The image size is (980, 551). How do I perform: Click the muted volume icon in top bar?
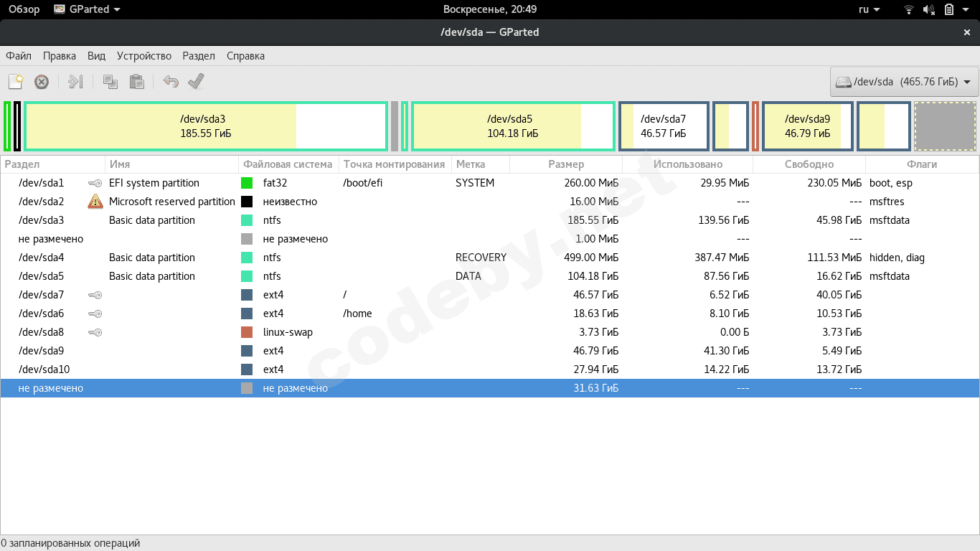pyautogui.click(x=929, y=9)
